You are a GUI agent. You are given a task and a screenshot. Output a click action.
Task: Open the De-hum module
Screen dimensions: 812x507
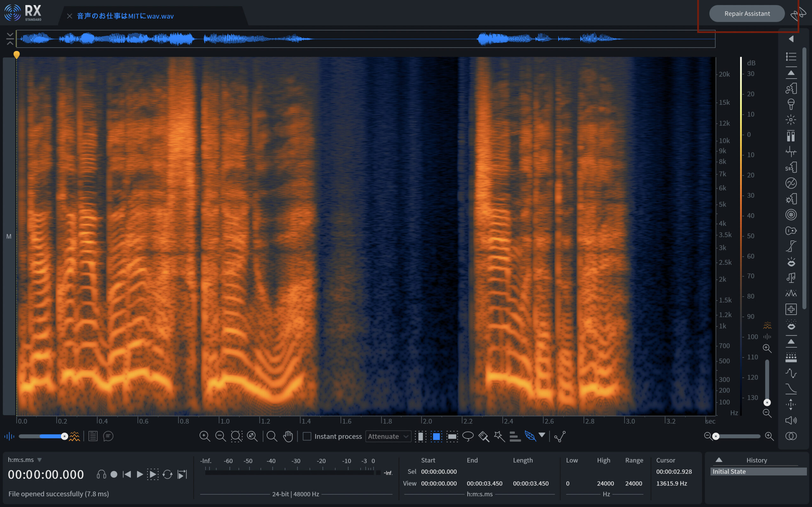[791, 183]
